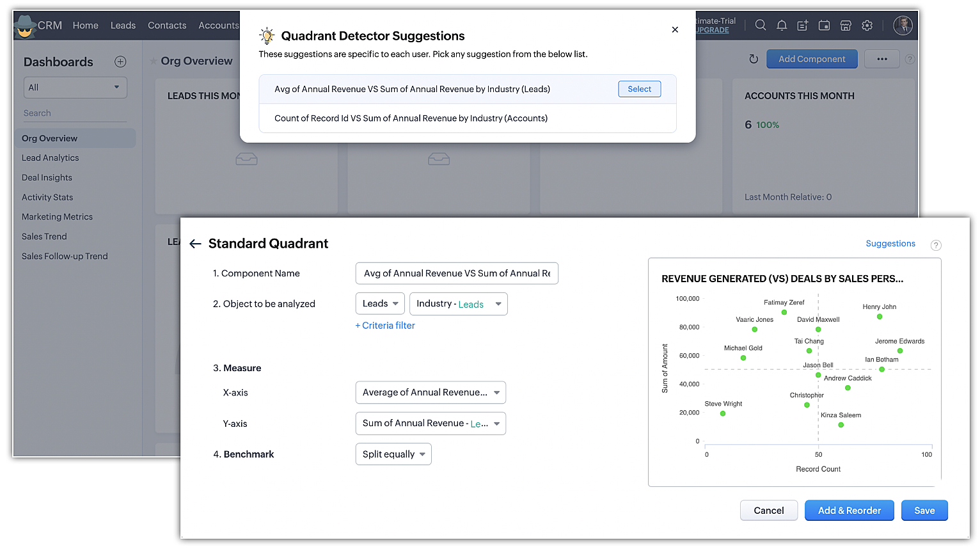Expand the Leads object dropdown
The image size is (980, 549).
point(380,304)
